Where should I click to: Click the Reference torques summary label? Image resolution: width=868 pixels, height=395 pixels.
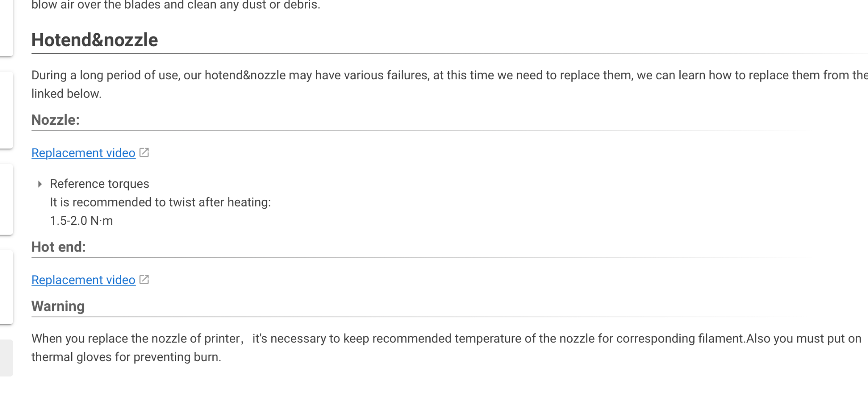coord(100,184)
